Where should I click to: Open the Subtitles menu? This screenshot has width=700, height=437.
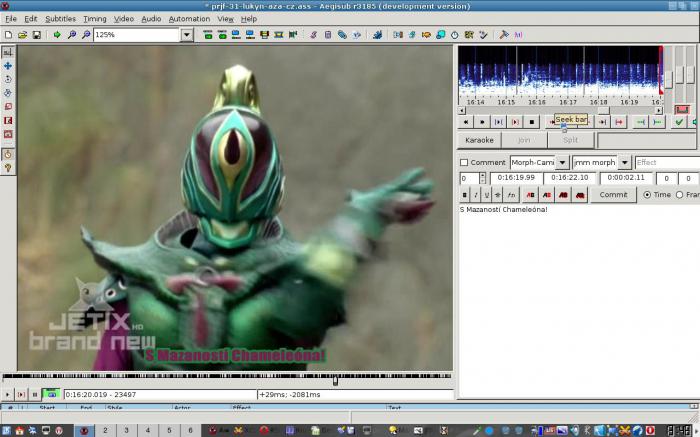(60, 19)
